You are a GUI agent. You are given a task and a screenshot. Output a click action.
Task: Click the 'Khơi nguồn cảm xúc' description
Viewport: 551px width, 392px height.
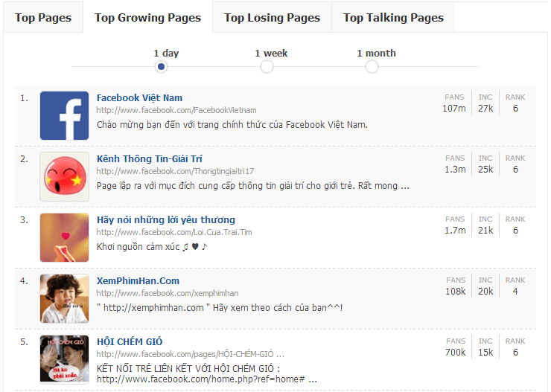click(x=152, y=247)
